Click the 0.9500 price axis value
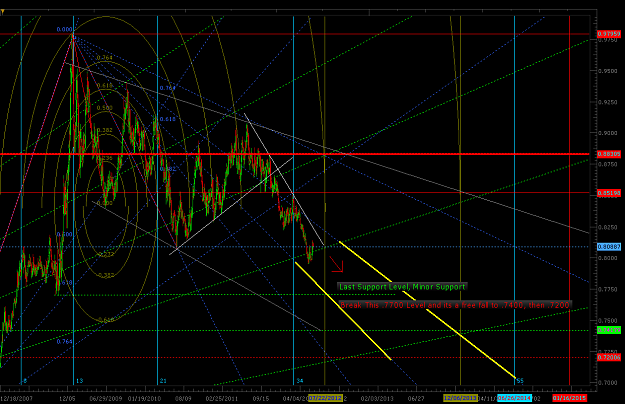This screenshot has width=625, height=404. pos(608,71)
